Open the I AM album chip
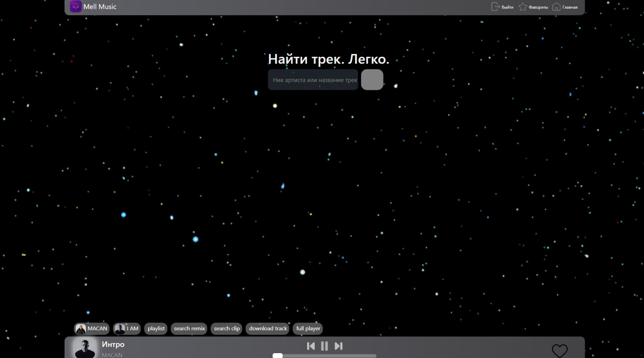 127,329
